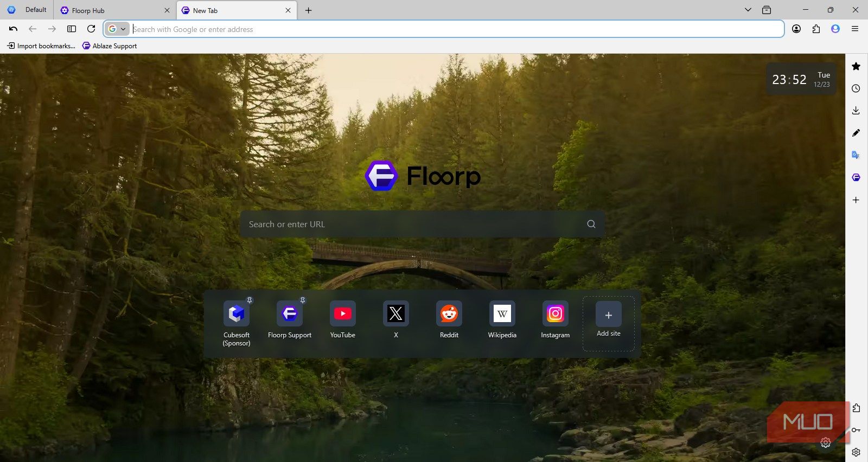Click the Floorp logo
This screenshot has height=462, width=868.
point(423,176)
